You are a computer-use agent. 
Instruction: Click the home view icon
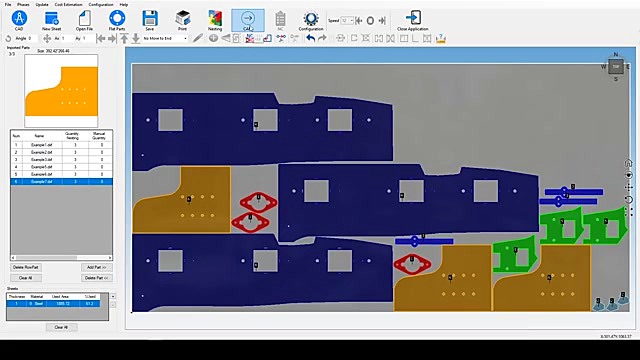coord(629,163)
